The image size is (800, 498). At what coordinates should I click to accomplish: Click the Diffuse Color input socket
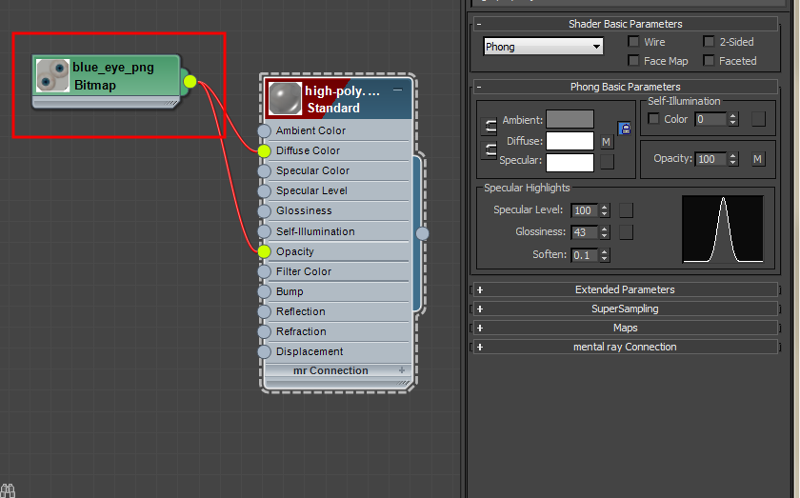(264, 151)
